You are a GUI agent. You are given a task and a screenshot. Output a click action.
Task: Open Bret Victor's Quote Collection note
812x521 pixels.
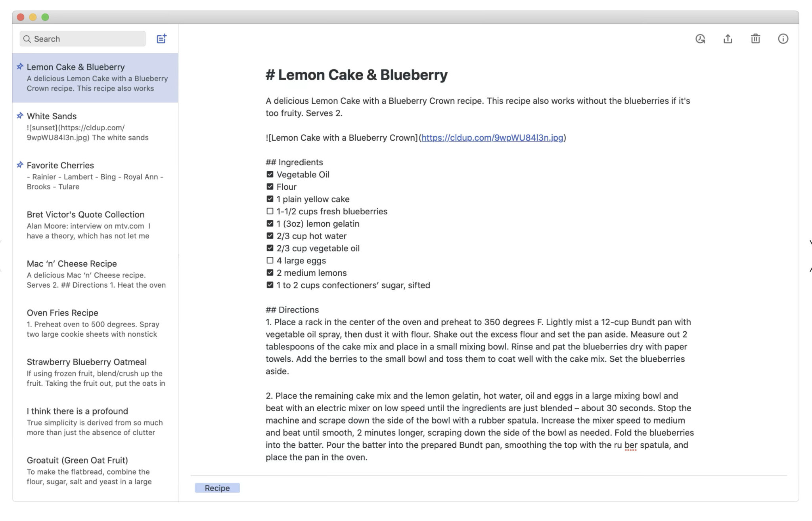click(x=85, y=214)
